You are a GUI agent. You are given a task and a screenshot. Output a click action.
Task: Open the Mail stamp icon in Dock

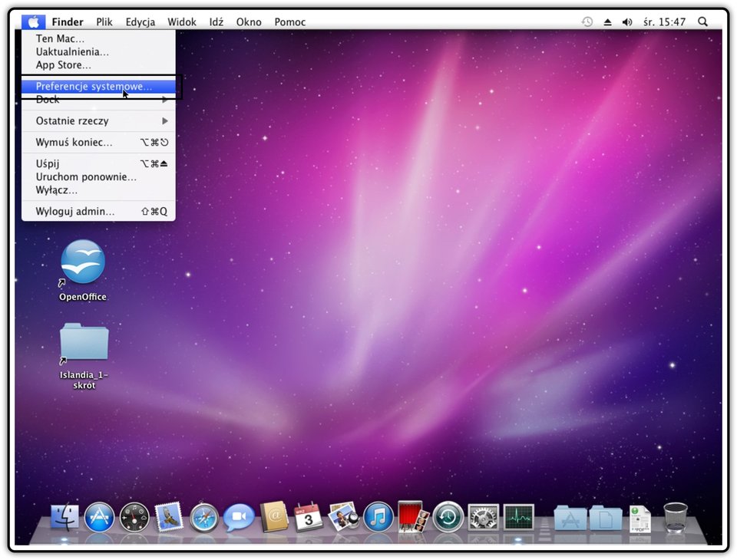(169, 517)
